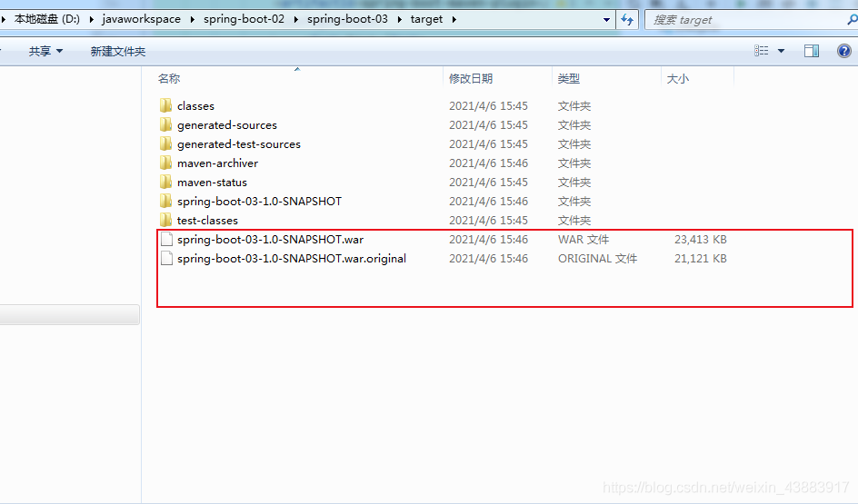This screenshot has height=504, width=858.
Task: Select generated-test-sources folder name
Action: click(238, 144)
